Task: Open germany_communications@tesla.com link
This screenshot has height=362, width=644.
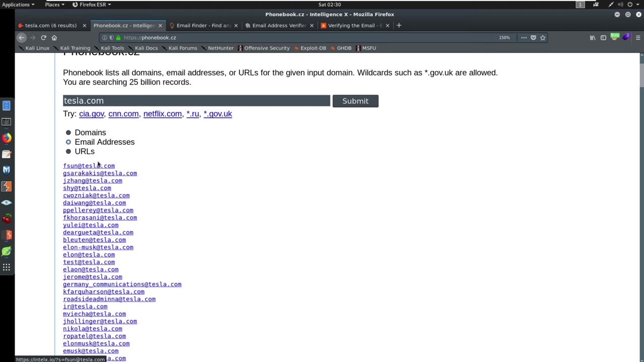Action: pyautogui.click(x=122, y=285)
